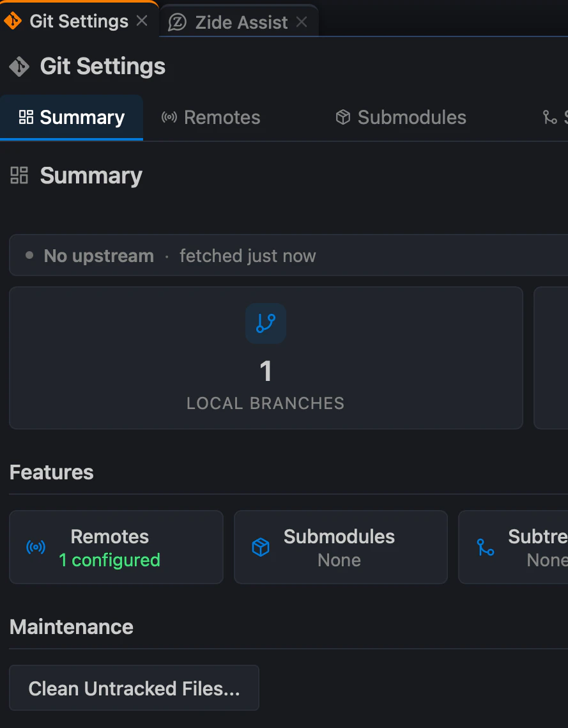Viewport: 568px width, 728px height.
Task: Click the grid icon next to the Summary heading
Action: click(x=19, y=176)
